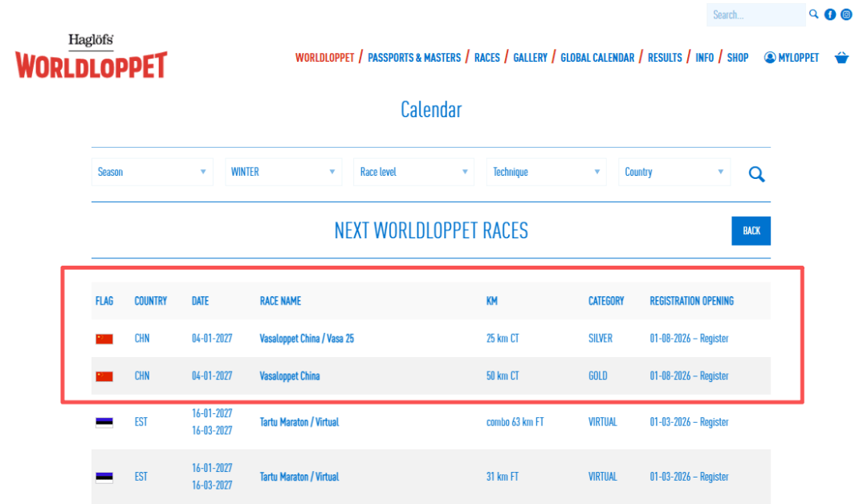
Task: Open the Facebook page icon
Action: click(x=830, y=14)
